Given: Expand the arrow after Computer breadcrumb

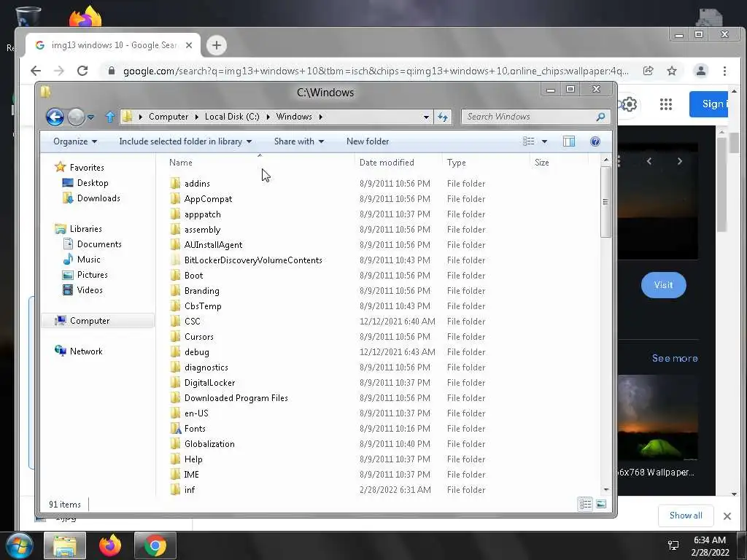Looking at the screenshot, I should pos(196,117).
